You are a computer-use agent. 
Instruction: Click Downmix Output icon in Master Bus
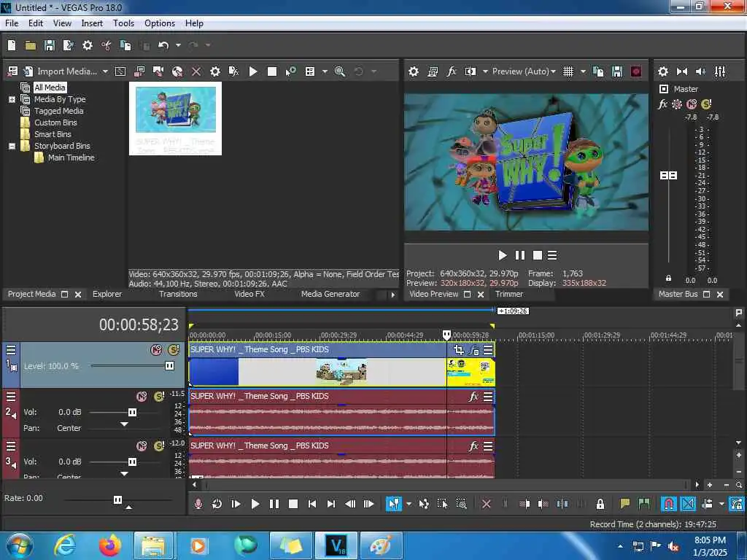(682, 71)
